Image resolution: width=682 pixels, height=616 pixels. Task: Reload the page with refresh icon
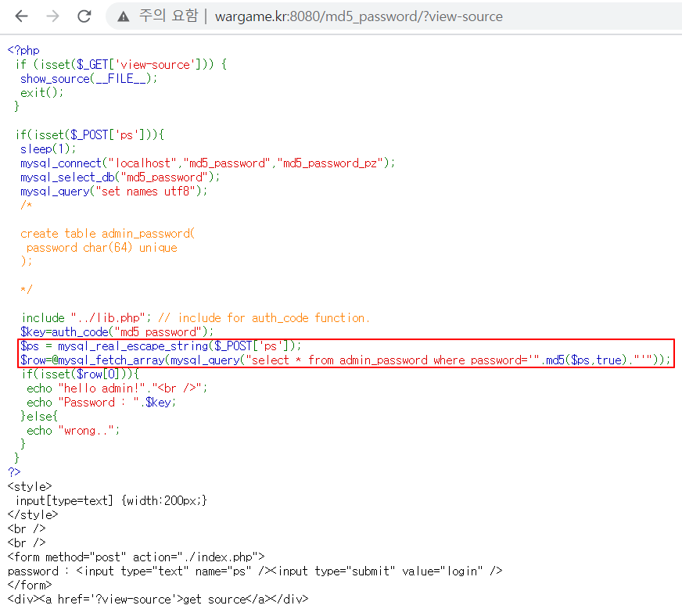point(84,16)
